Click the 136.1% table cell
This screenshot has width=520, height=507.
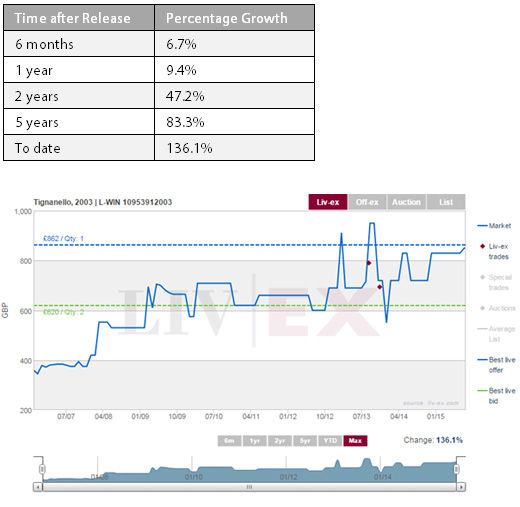tap(234, 148)
